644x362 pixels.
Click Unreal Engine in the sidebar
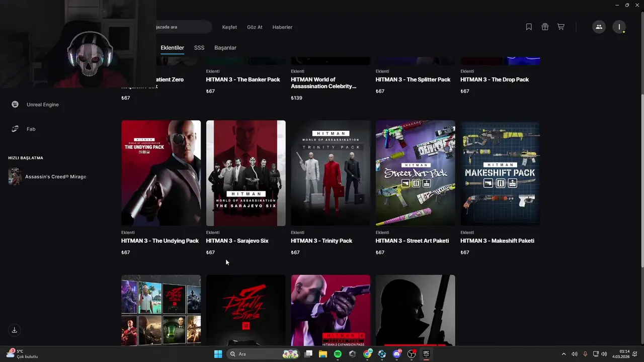tap(43, 105)
